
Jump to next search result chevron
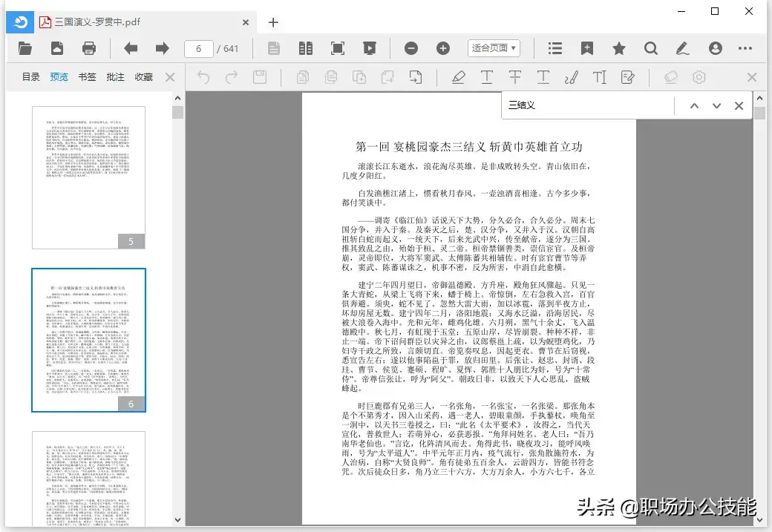(x=715, y=105)
